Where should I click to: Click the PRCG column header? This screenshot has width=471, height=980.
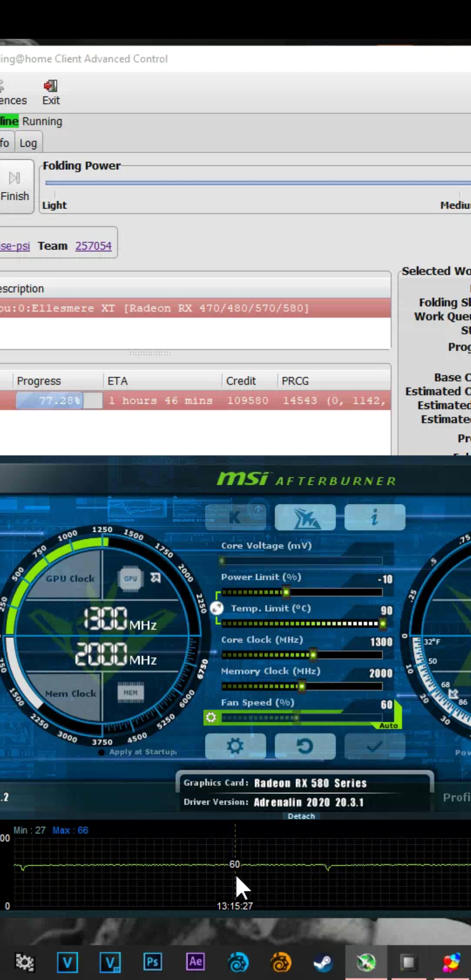pyautogui.click(x=334, y=381)
